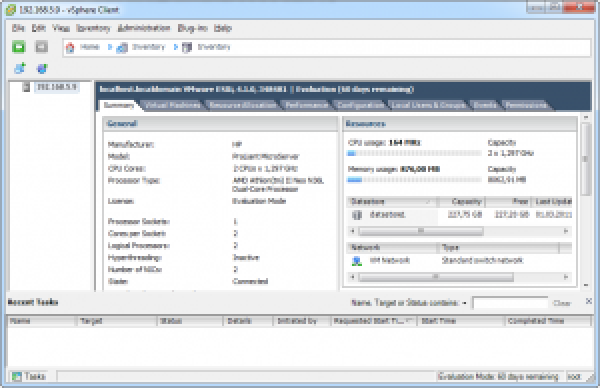Click the datastore list scroll-right arrow

tap(566, 231)
